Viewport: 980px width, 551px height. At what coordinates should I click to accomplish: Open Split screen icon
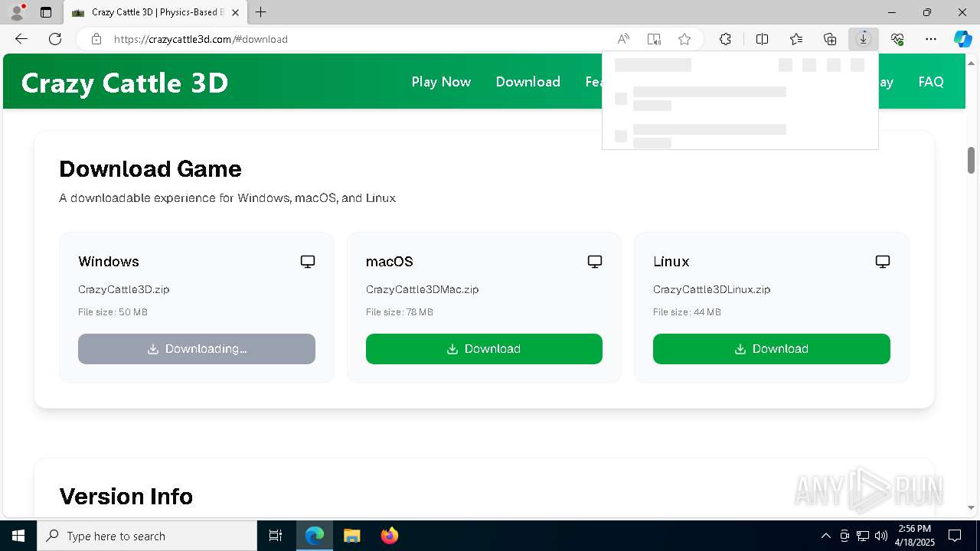pyautogui.click(x=763, y=39)
